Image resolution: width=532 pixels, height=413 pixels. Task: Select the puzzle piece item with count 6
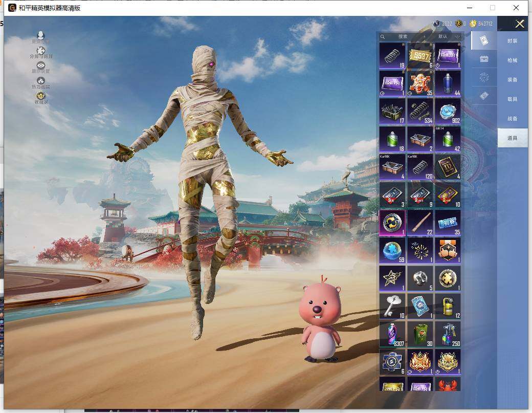tap(392, 362)
